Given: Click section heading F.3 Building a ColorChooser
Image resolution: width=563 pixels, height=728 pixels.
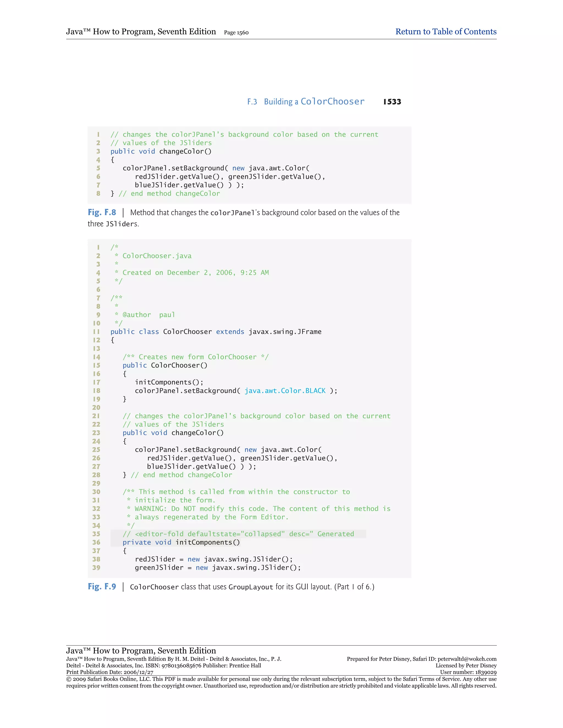Looking at the screenshot, I should 305,102.
